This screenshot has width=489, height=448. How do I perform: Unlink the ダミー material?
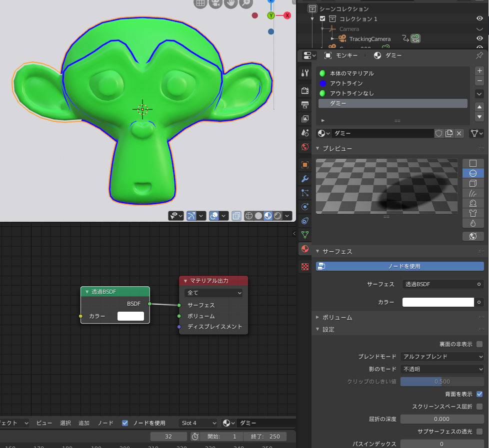click(x=459, y=133)
